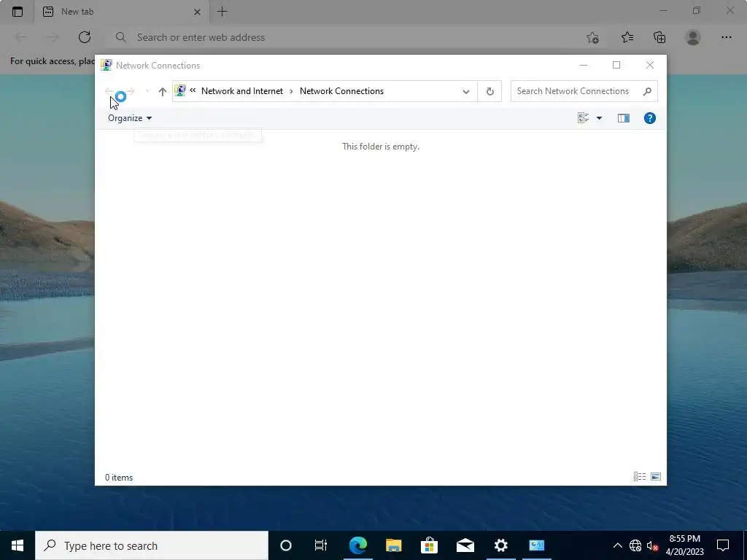Open the Network Connections title bar icon menu

pos(107,65)
